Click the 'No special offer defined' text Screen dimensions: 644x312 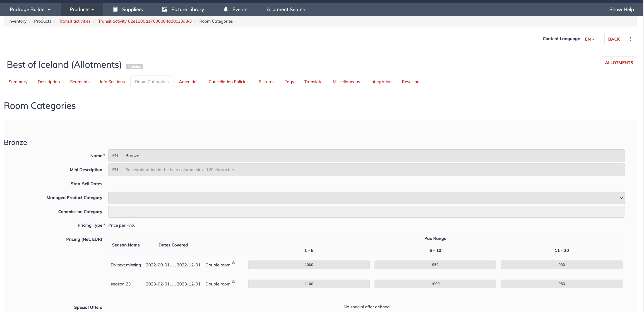pos(367,307)
